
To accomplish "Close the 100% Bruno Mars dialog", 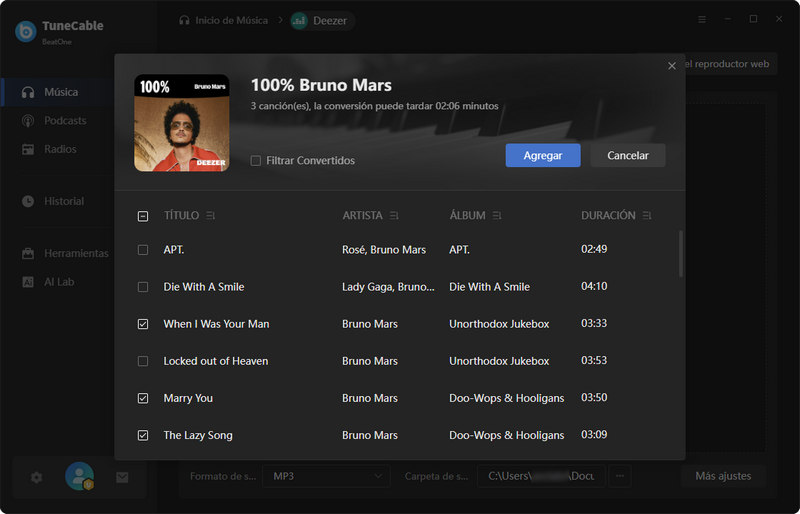I will point(672,66).
